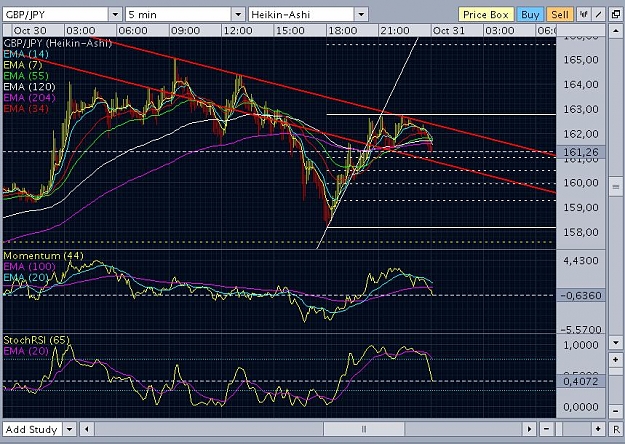Click the EMA (7) legend label
625x444 pixels.
point(23,65)
